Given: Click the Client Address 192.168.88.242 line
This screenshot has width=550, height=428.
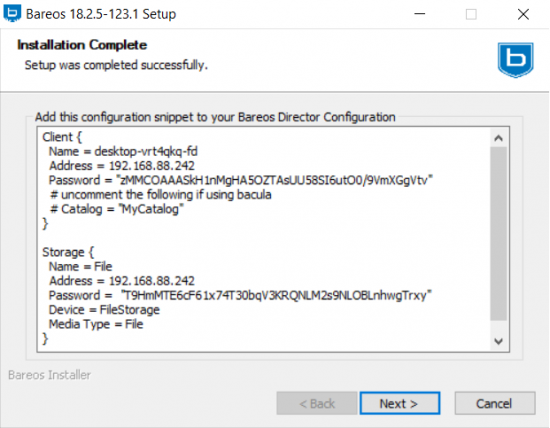Looking at the screenshot, I should [122, 166].
